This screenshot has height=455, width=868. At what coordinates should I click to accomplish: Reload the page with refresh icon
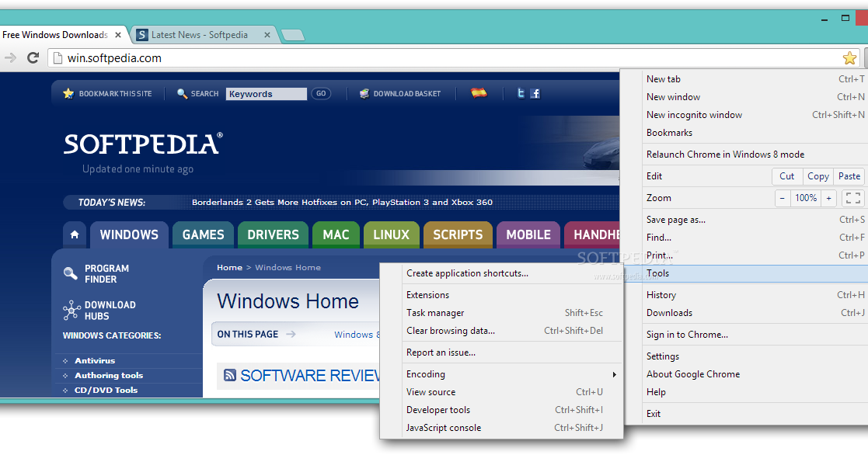point(33,57)
